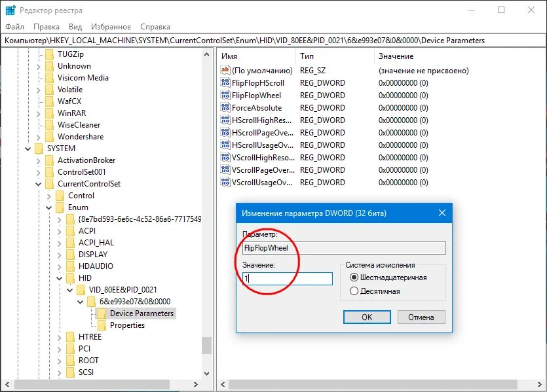Collapse the Enum node
Image resolution: width=547 pixels, height=392 pixels.
pyautogui.click(x=49, y=207)
